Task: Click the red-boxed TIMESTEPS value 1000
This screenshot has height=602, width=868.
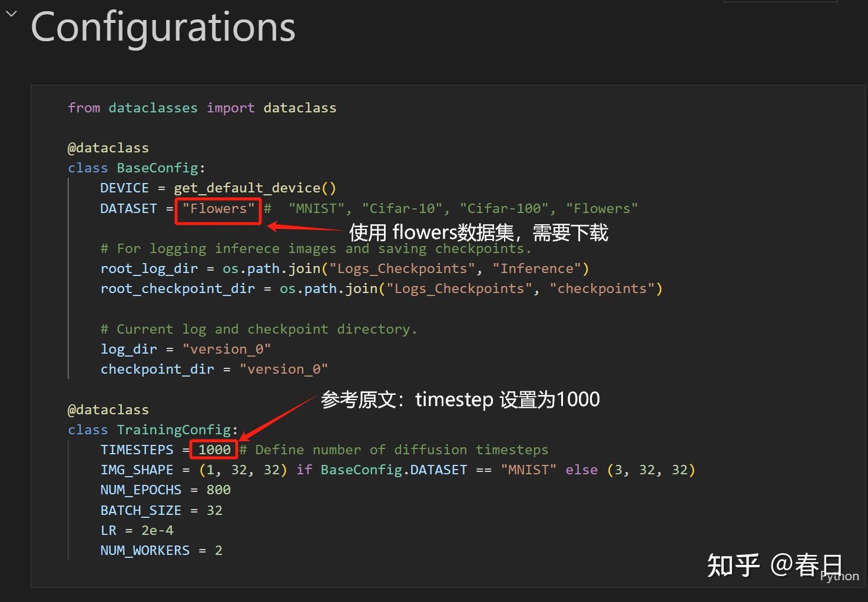Action: tap(213, 449)
